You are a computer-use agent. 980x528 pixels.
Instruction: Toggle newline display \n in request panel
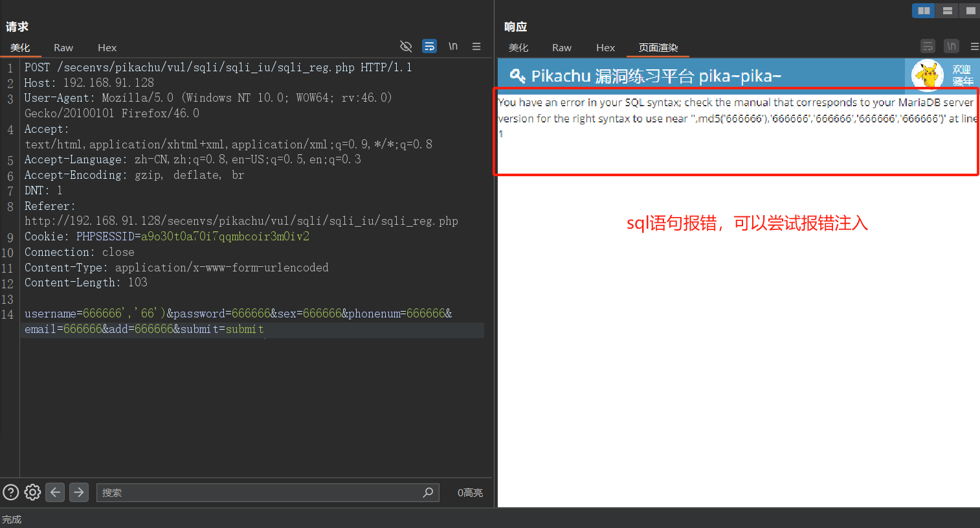tap(453, 47)
